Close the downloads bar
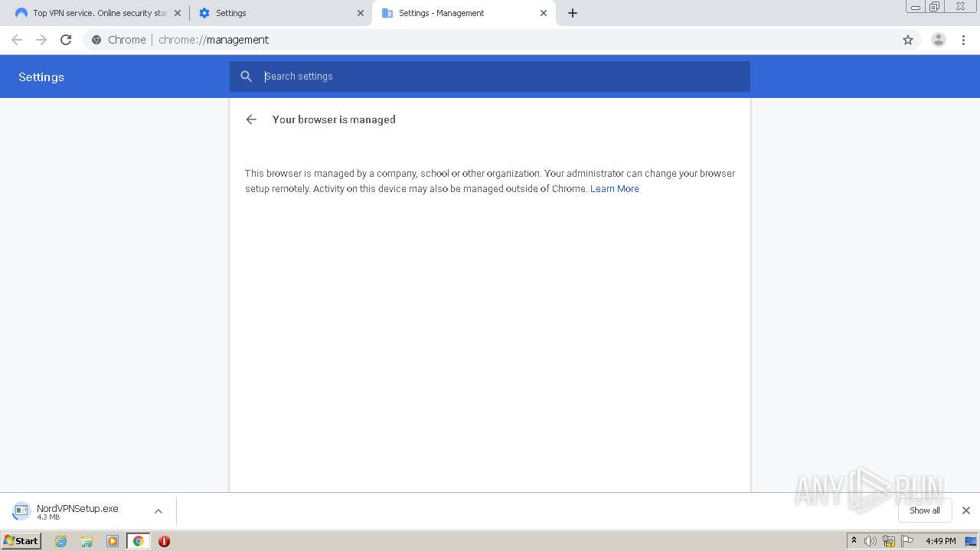 click(x=966, y=510)
